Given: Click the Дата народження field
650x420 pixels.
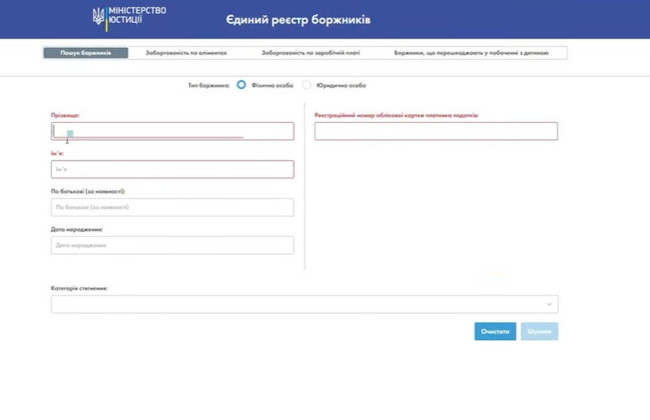Looking at the screenshot, I should coord(172,245).
